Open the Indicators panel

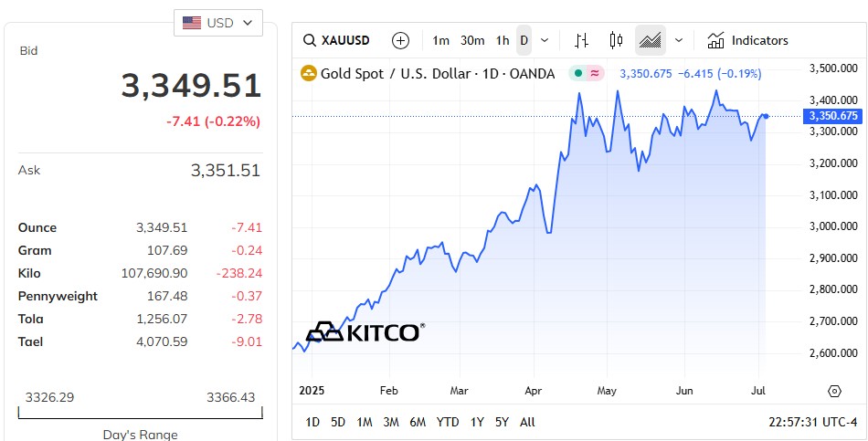coord(747,40)
